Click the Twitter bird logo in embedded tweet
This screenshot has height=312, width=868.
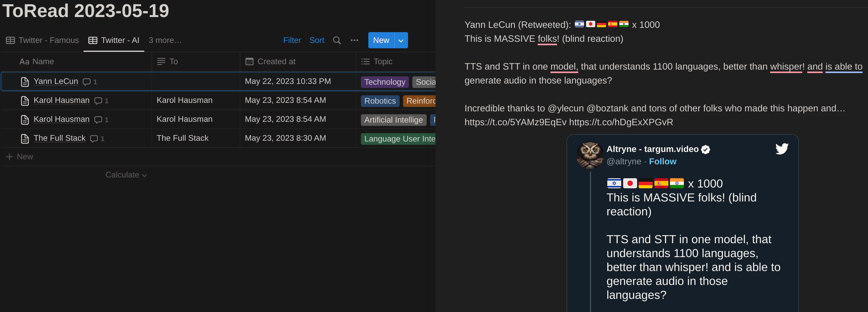click(x=781, y=149)
